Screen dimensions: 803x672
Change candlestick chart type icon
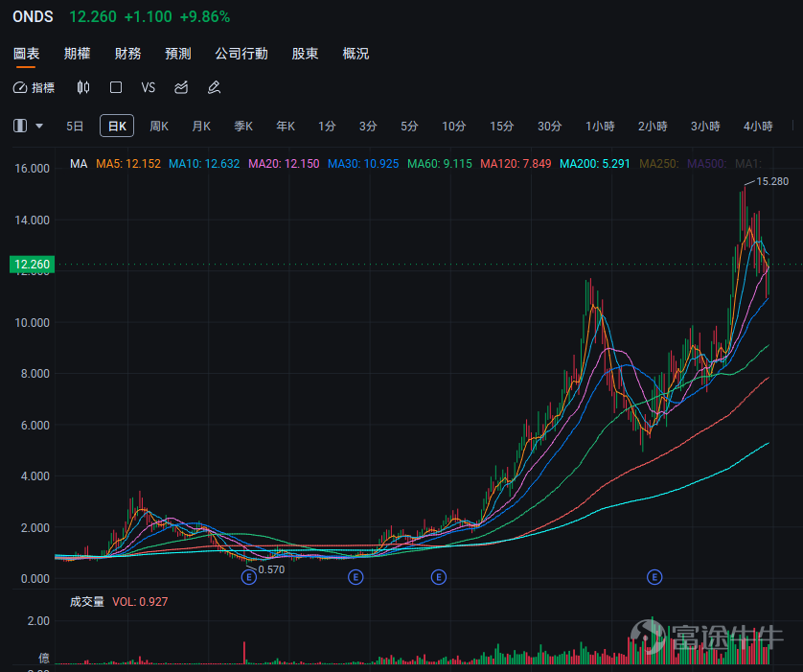pyautogui.click(x=83, y=87)
